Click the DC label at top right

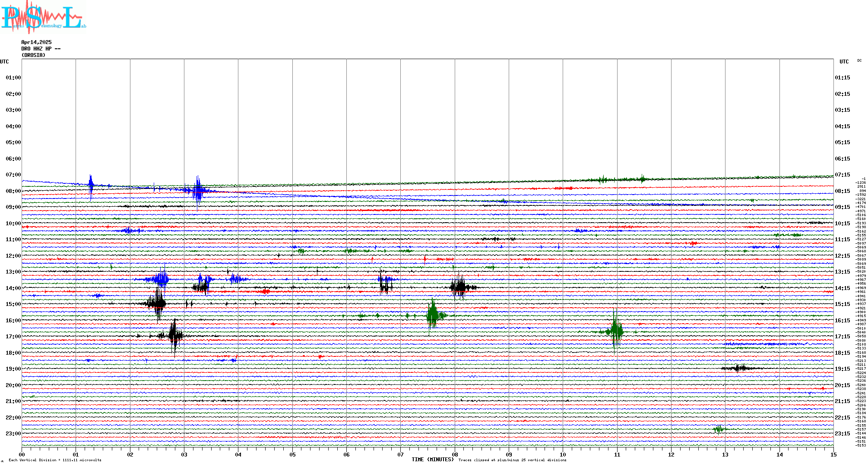pos(859,60)
